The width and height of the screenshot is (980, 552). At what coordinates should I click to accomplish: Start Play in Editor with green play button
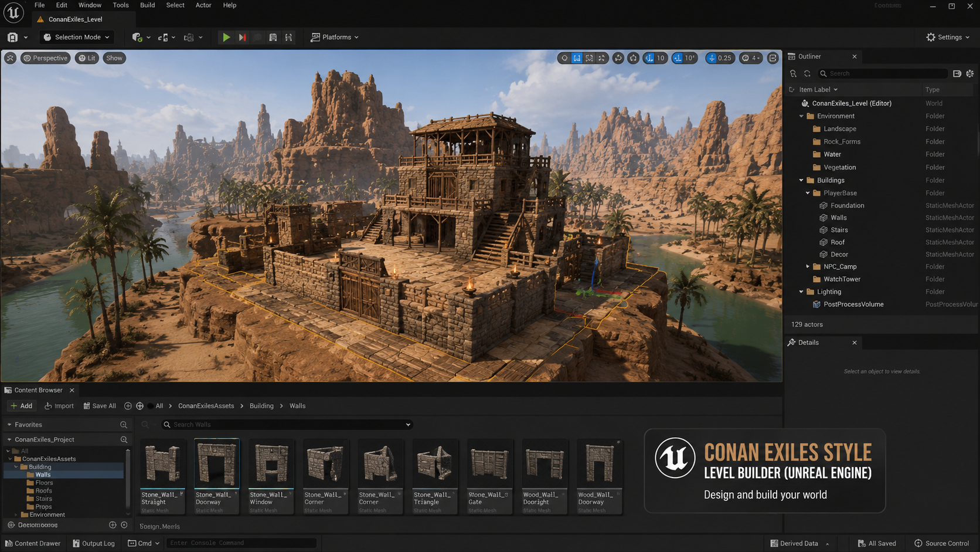point(226,37)
